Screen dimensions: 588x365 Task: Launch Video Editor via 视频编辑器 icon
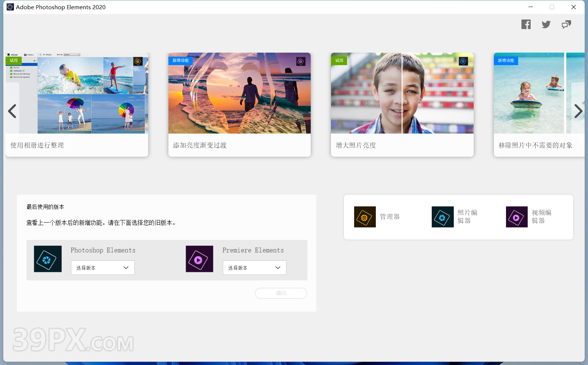tap(517, 217)
